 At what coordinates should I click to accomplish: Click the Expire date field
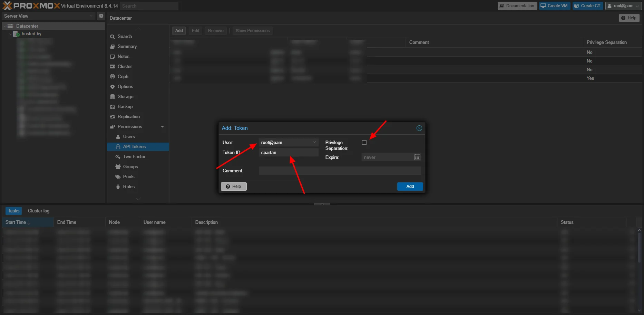387,157
